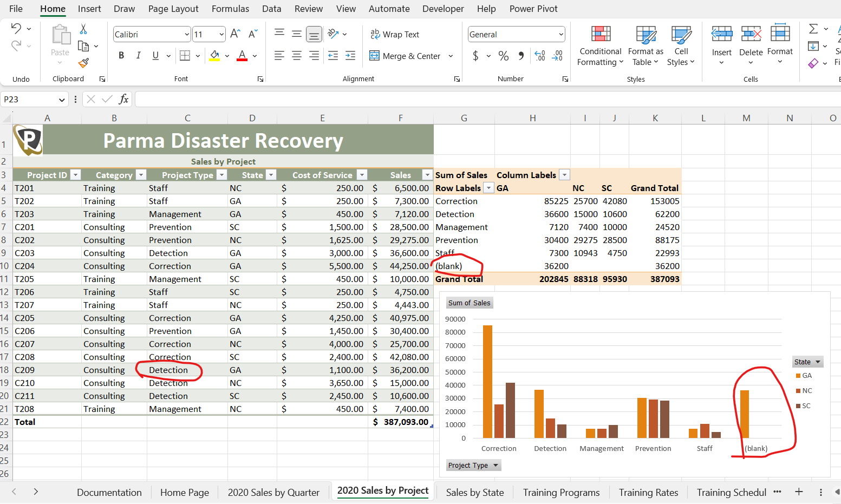Image resolution: width=841 pixels, height=504 pixels.
Task: Enable Wrap Text
Action: pyautogui.click(x=395, y=34)
